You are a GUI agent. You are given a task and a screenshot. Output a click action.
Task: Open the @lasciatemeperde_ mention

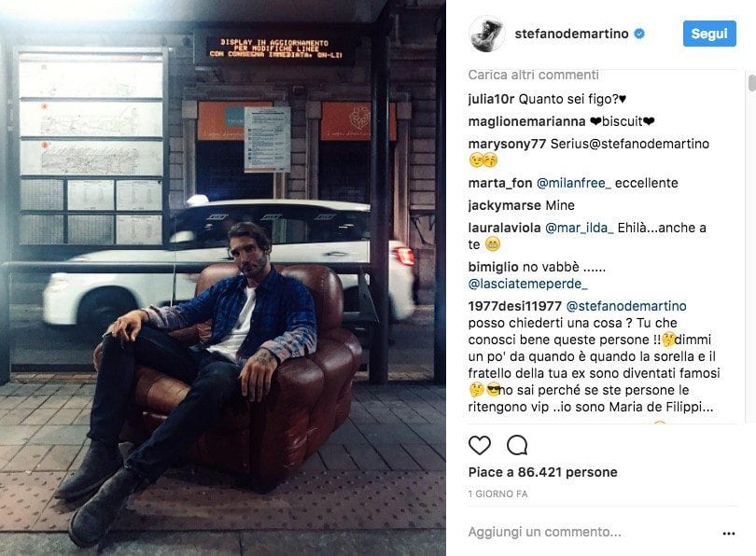pyautogui.click(x=528, y=284)
